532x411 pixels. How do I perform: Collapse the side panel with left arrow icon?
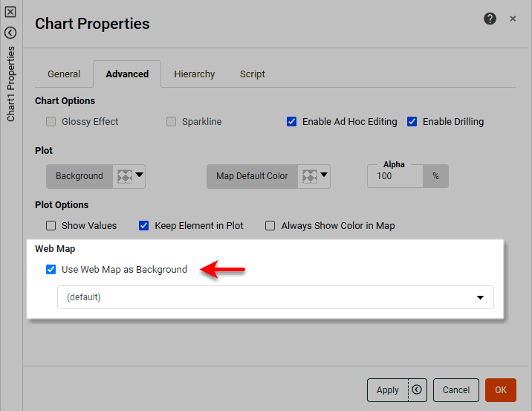tap(10, 33)
